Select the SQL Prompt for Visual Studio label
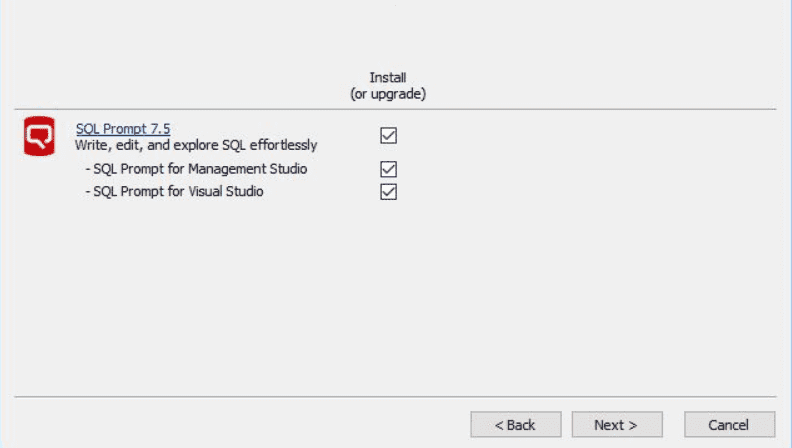The height and width of the screenshot is (448, 792). click(178, 191)
